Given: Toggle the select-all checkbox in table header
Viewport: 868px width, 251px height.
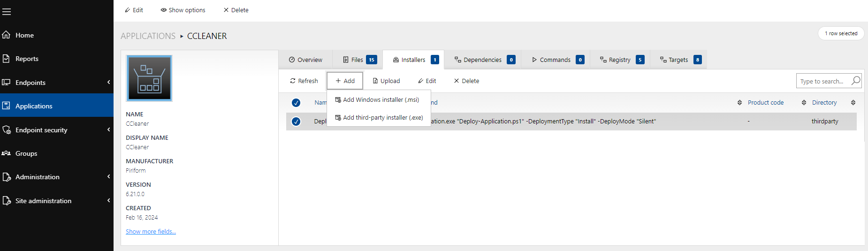Looking at the screenshot, I should (296, 103).
